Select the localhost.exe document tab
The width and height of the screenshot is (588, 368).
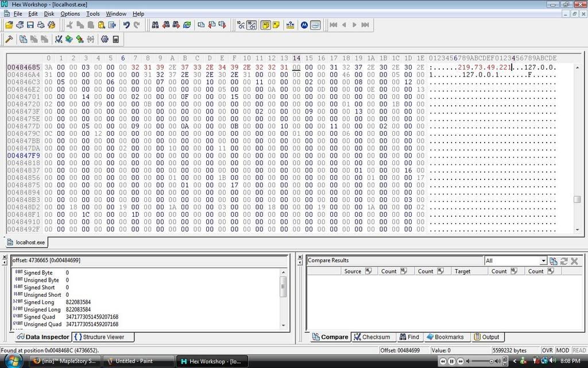click(x=26, y=243)
